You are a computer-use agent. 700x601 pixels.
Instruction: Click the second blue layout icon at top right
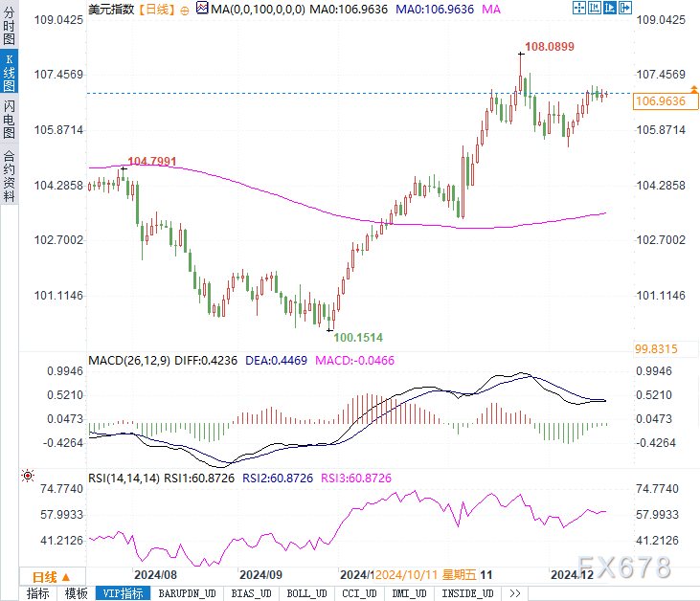(x=592, y=8)
